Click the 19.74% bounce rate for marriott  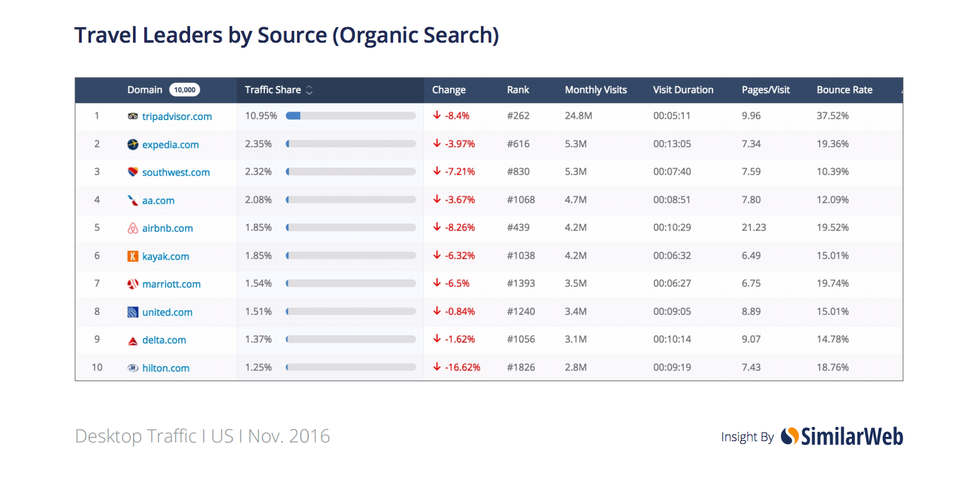pyautogui.click(x=833, y=283)
